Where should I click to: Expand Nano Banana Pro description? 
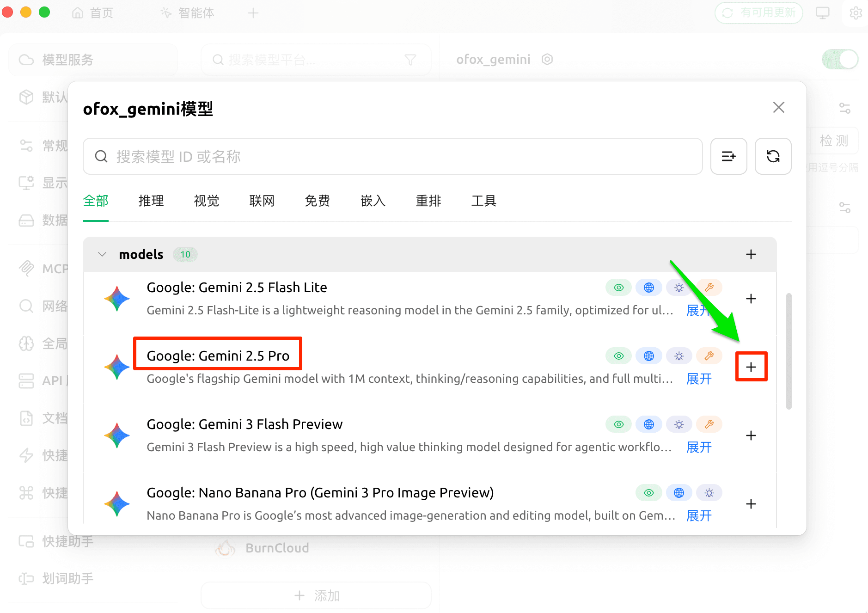699,515
